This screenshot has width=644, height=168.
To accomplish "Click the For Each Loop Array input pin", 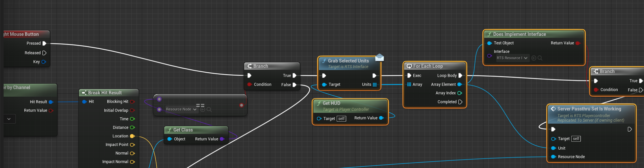I will click(x=409, y=84).
